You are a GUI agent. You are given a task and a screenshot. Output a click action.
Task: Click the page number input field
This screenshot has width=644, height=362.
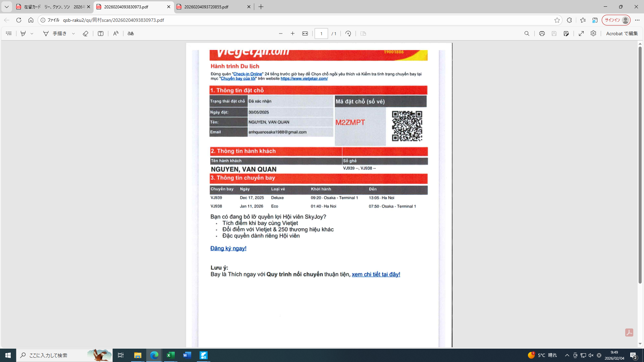tap(321, 34)
